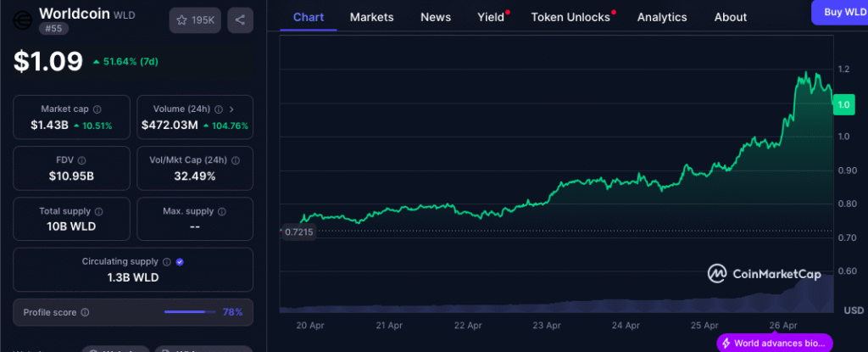Click the share icon button

[x=240, y=20]
